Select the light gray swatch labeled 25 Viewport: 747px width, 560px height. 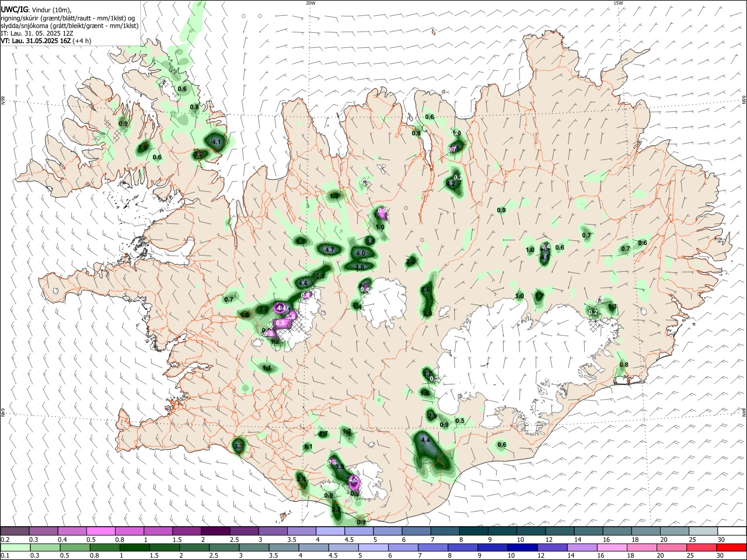pyautogui.click(x=703, y=531)
